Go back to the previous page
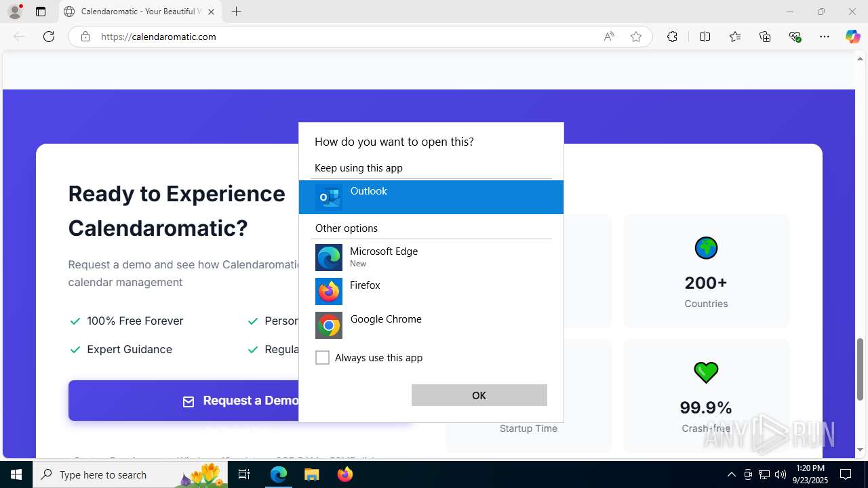 point(19,37)
